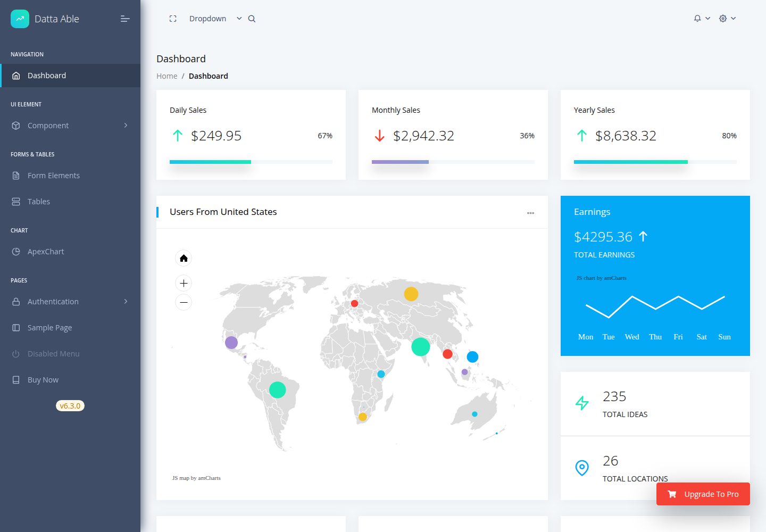
Task: Click the JS map by amCharts link
Action: click(196, 478)
